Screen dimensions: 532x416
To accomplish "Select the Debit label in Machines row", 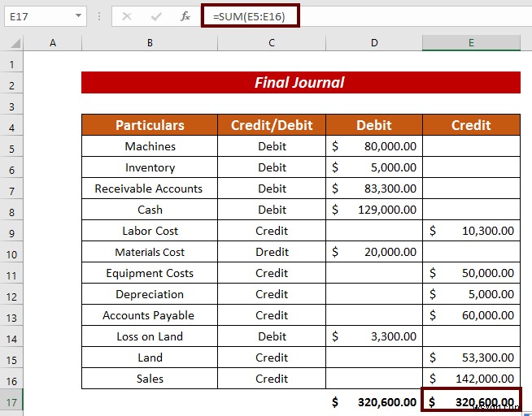I will (x=272, y=146).
